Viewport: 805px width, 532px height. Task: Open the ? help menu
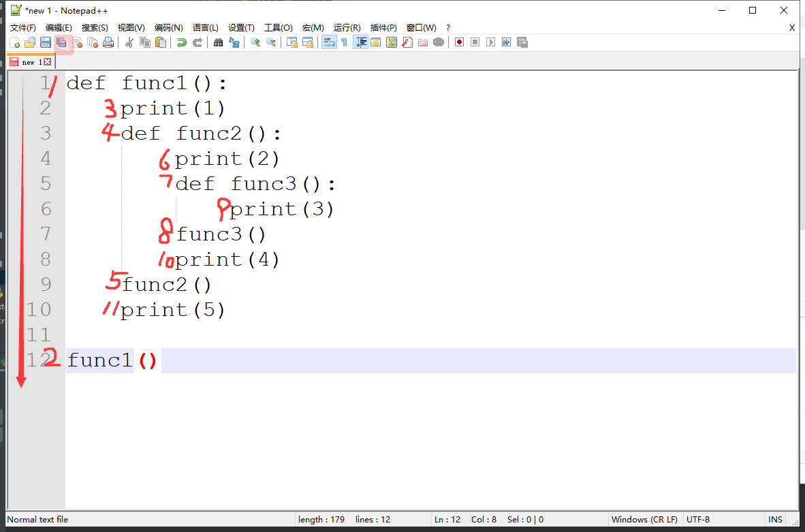pos(448,28)
